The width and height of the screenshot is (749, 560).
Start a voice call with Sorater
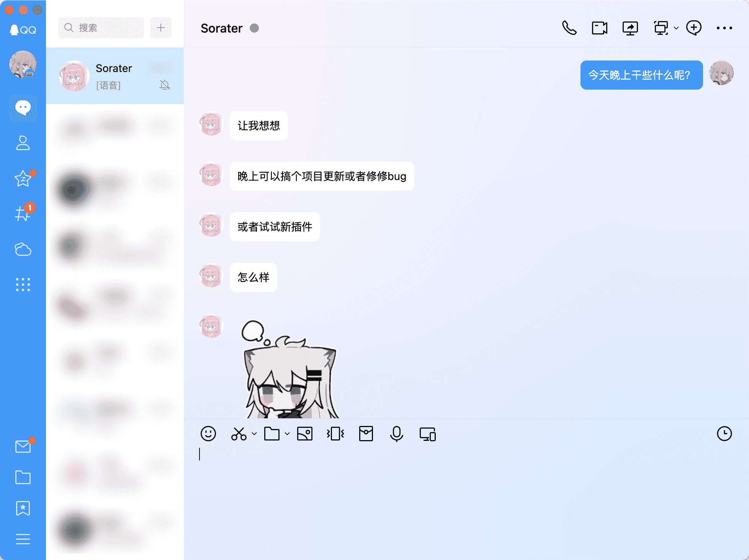(x=569, y=28)
